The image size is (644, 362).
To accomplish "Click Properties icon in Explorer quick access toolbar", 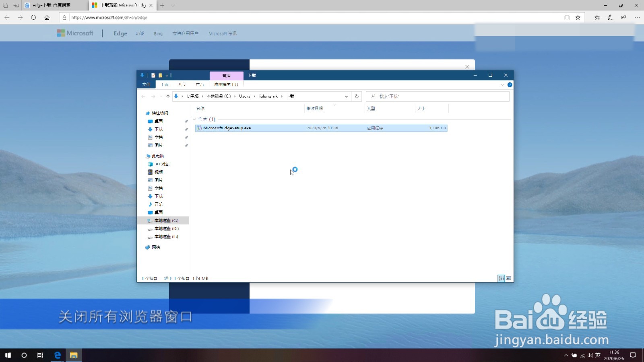I will coord(153,75).
